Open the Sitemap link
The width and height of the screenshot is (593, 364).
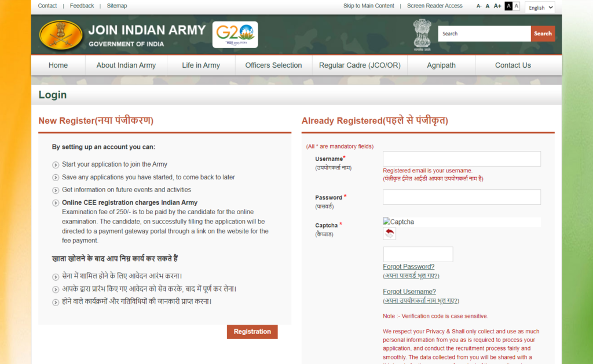click(117, 6)
